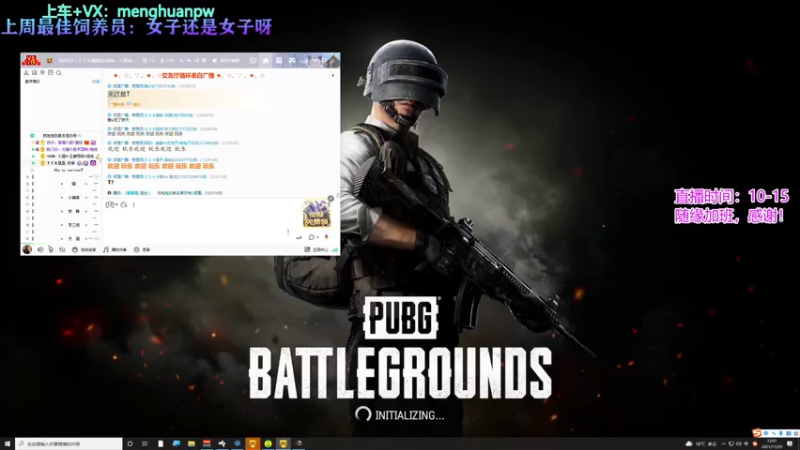Click the user avatar at YY bottom bar
This screenshot has height=450, width=800.
[27, 249]
